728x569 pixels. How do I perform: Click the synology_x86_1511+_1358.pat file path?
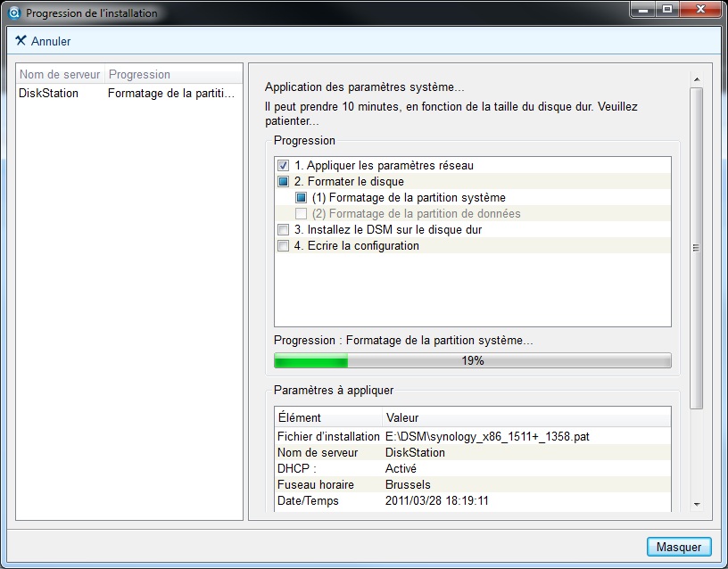click(487, 437)
